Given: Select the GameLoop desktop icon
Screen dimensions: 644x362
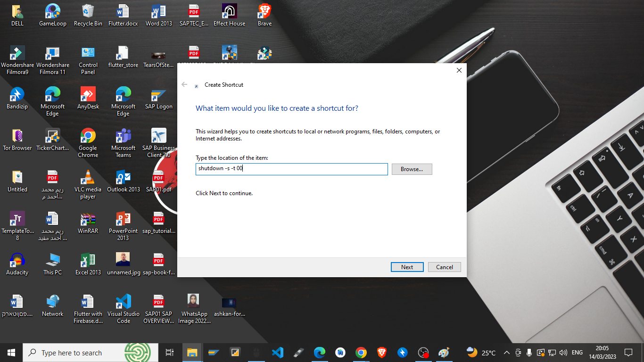Looking at the screenshot, I should [53, 15].
